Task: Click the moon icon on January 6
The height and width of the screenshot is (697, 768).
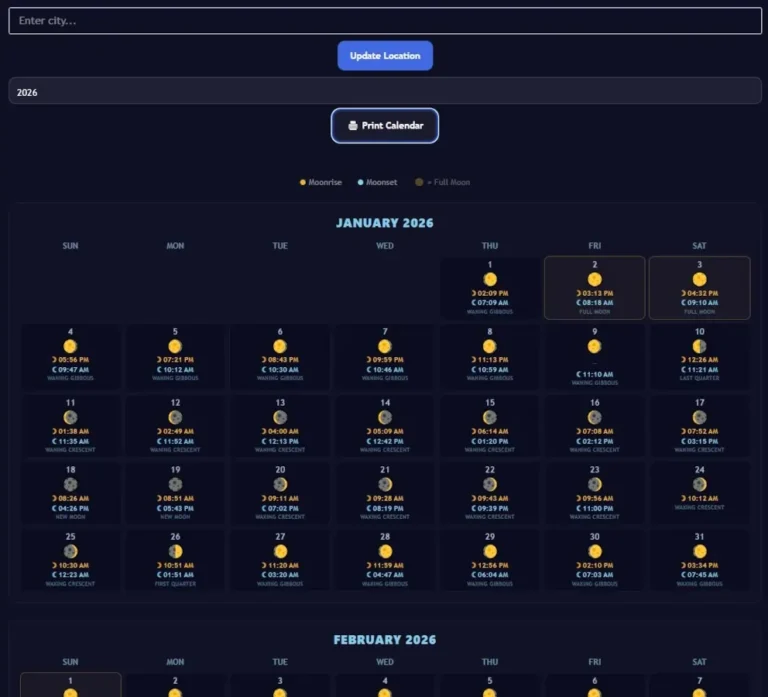Action: [280, 346]
